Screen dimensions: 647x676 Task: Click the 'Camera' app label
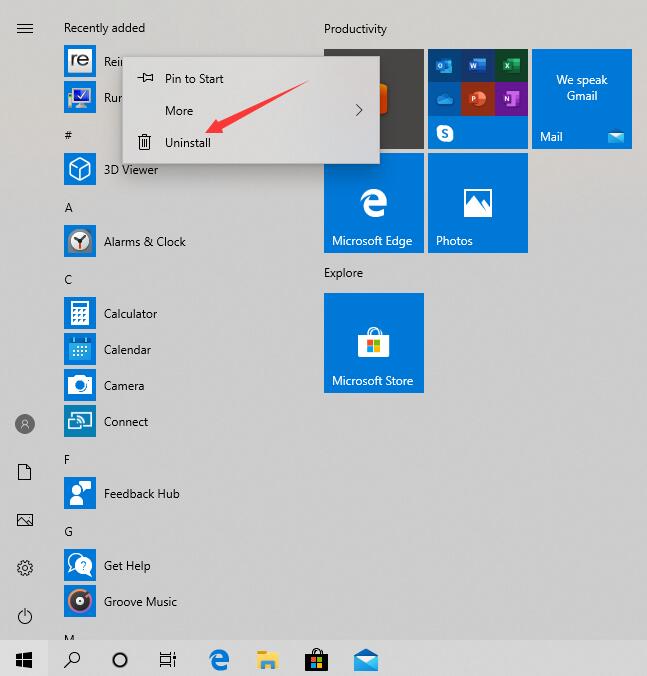[124, 385]
